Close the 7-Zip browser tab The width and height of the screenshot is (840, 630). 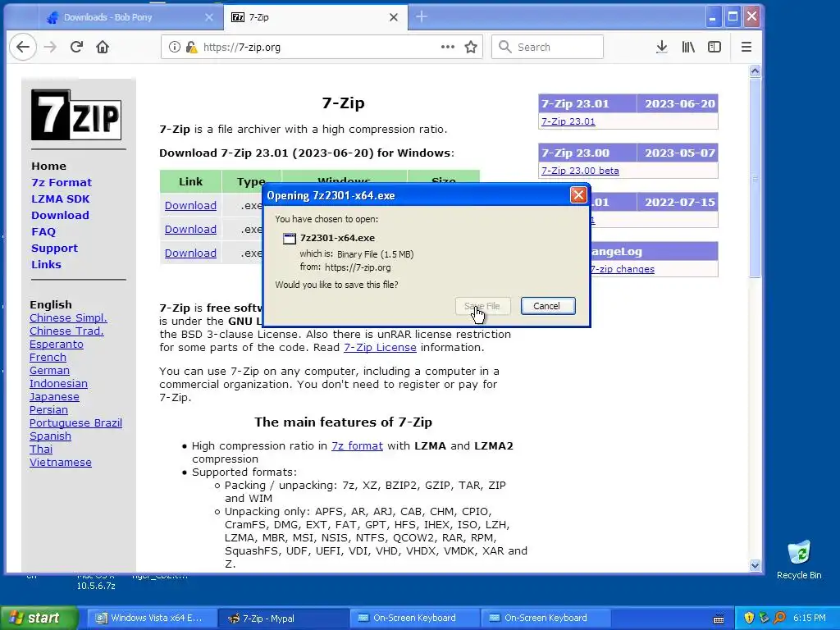[393, 17]
